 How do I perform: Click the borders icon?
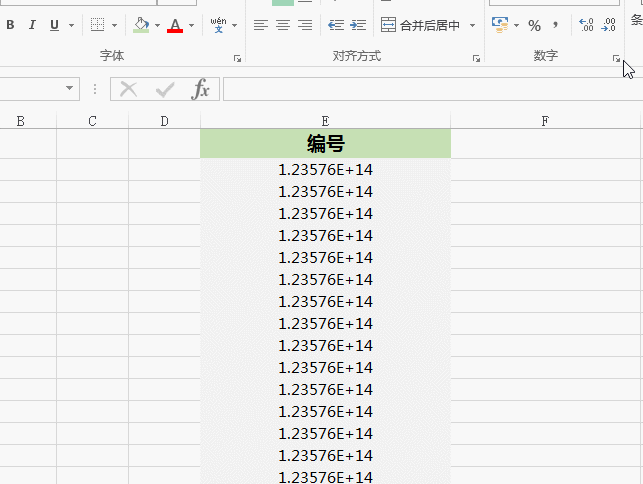[x=98, y=25]
